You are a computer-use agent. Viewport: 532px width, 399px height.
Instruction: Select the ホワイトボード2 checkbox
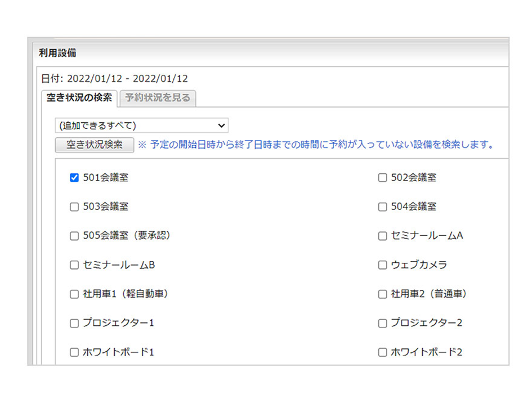382,352
